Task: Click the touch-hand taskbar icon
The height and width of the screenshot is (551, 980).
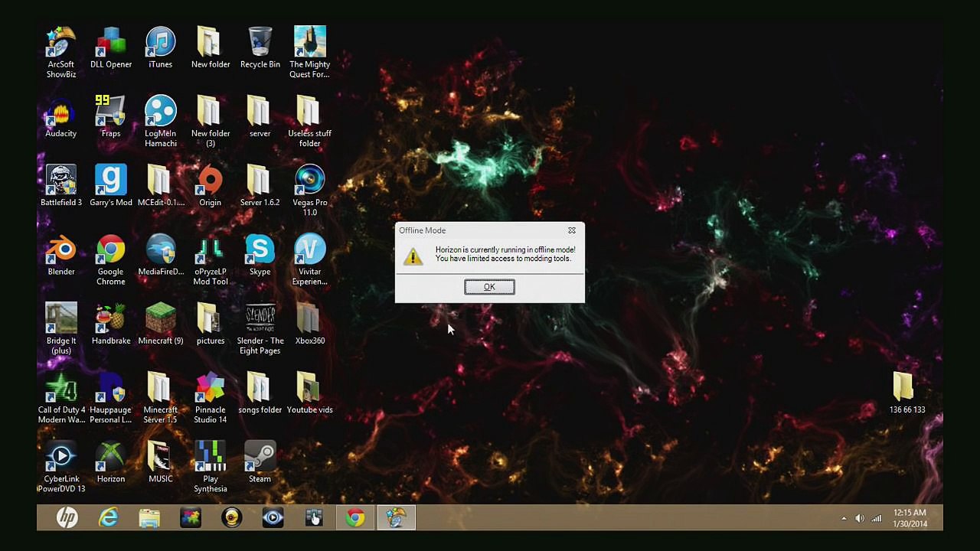Action: 314,518
